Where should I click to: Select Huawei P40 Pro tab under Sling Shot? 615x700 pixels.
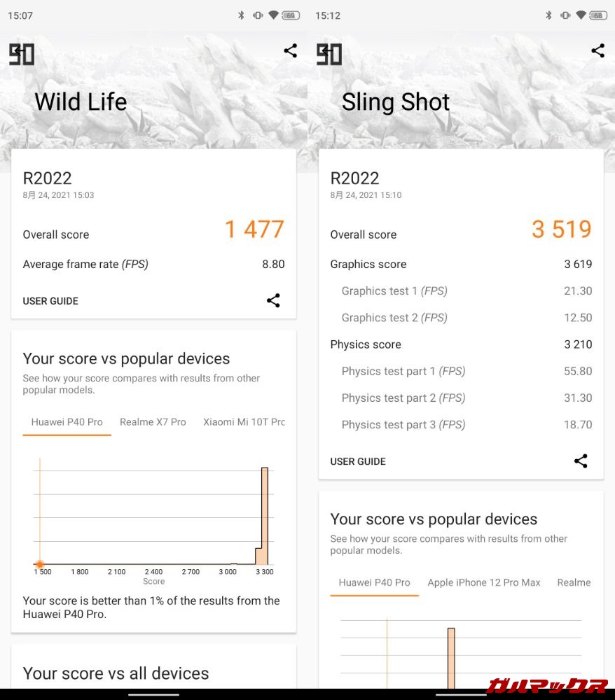374,582
